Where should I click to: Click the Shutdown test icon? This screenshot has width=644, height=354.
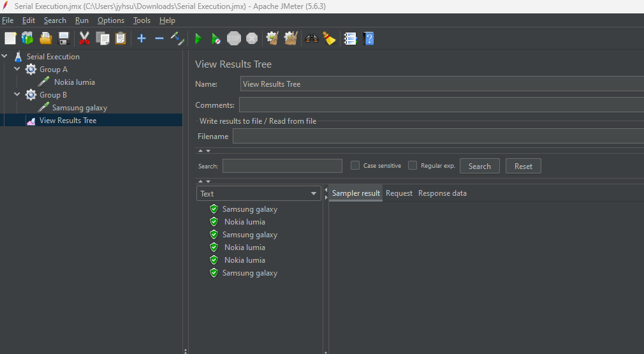pos(252,39)
